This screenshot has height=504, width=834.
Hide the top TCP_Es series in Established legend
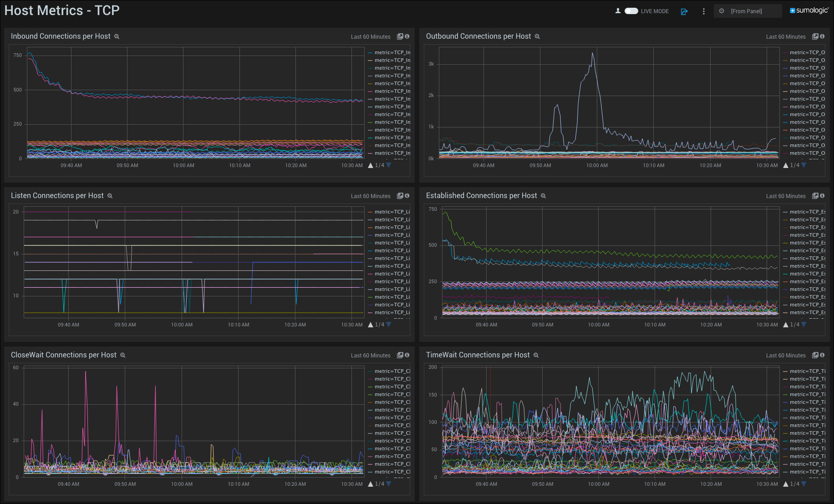808,212
